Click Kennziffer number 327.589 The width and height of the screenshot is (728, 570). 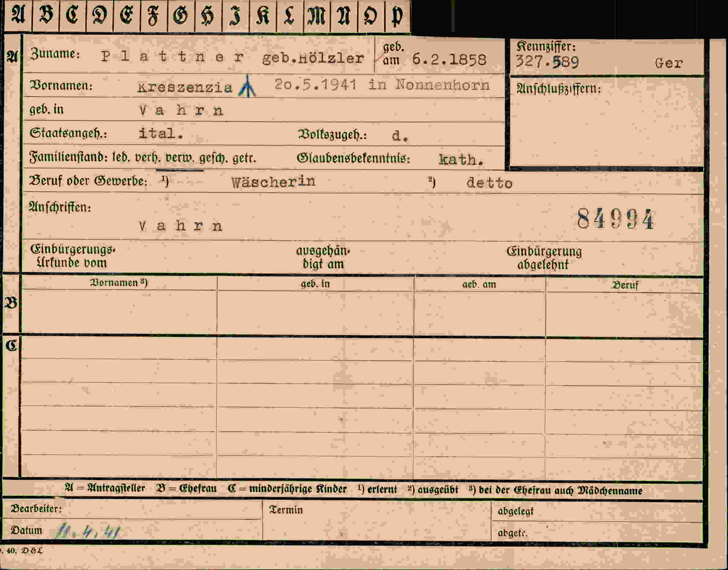pos(547,62)
